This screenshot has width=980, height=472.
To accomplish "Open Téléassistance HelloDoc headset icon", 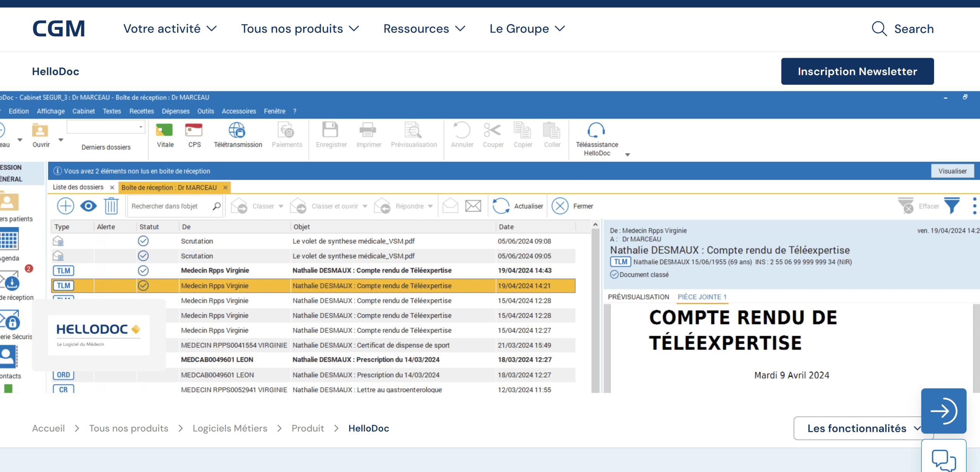I will click(x=596, y=130).
